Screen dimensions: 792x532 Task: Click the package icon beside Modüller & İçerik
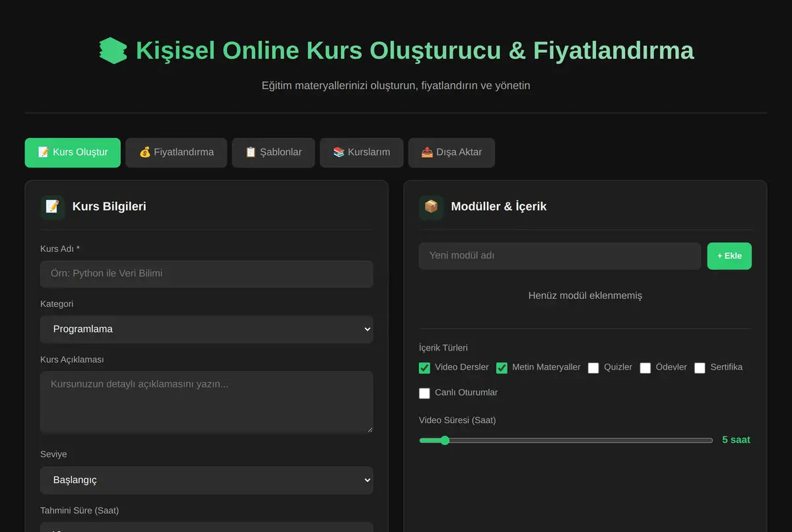pyautogui.click(x=431, y=207)
